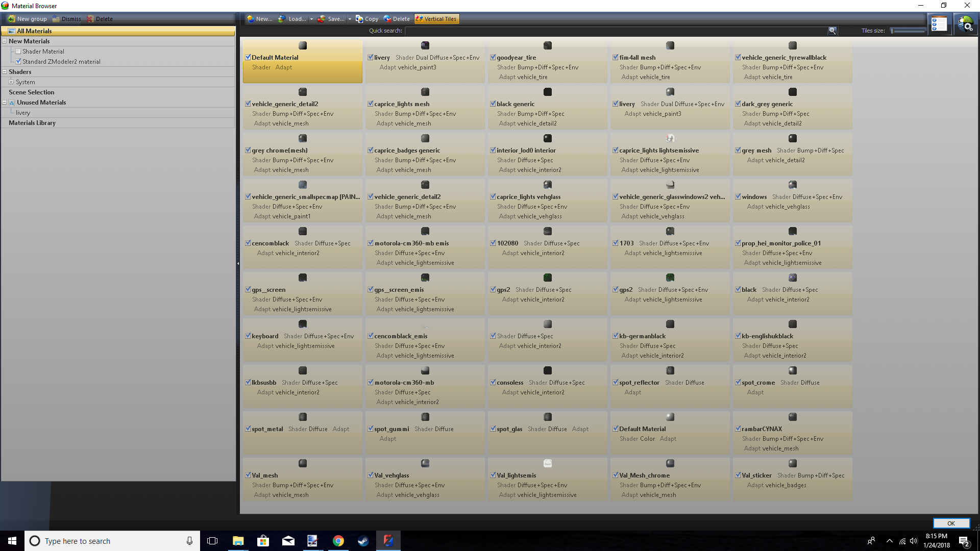The height and width of the screenshot is (551, 980).
Task: Click the New group icon
Action: pos(11,19)
